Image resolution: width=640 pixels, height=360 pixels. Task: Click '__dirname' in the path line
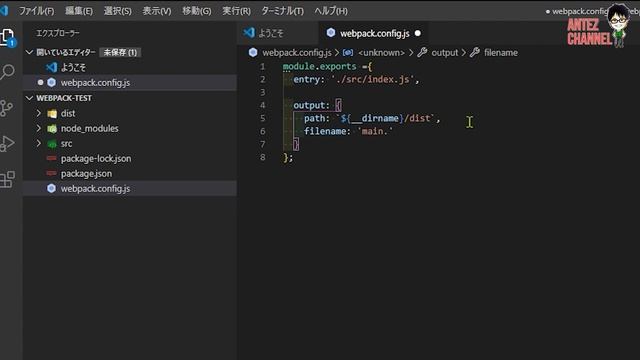pyautogui.click(x=375, y=118)
